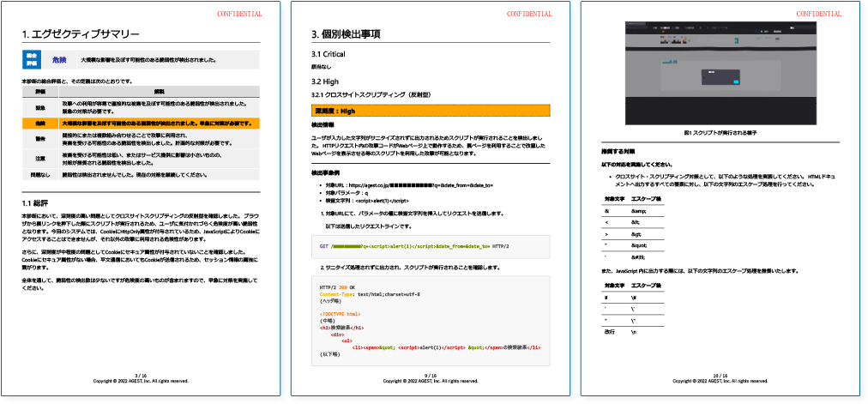Image resolution: width=868 pixels, height=404 pixels.
Task: Click the orange "深刻度：High" bar
Action: (x=431, y=111)
